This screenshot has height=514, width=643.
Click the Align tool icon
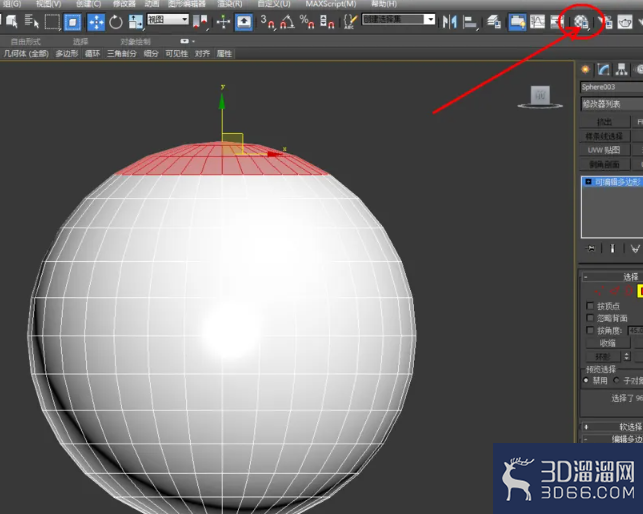coord(470,22)
